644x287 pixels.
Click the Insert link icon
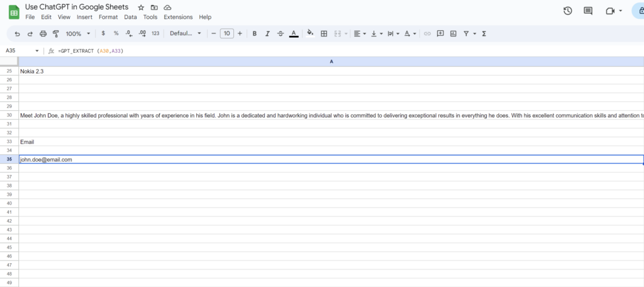[x=427, y=33]
